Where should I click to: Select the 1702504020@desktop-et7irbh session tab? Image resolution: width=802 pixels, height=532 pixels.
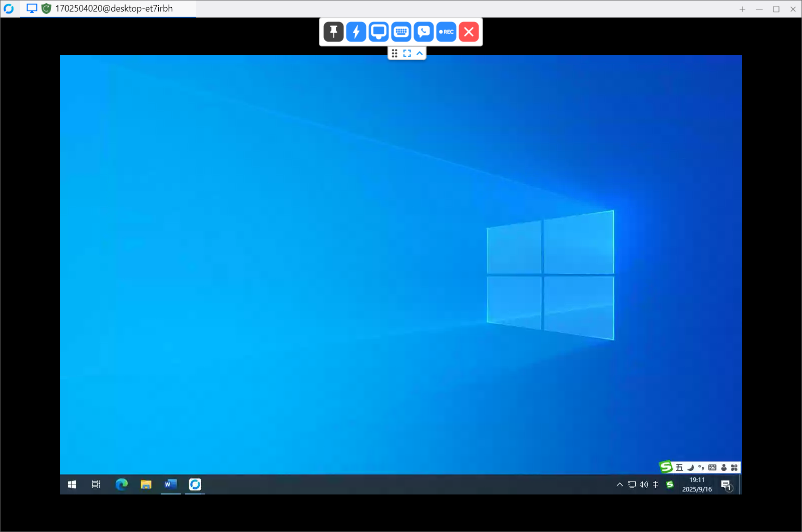coord(108,9)
